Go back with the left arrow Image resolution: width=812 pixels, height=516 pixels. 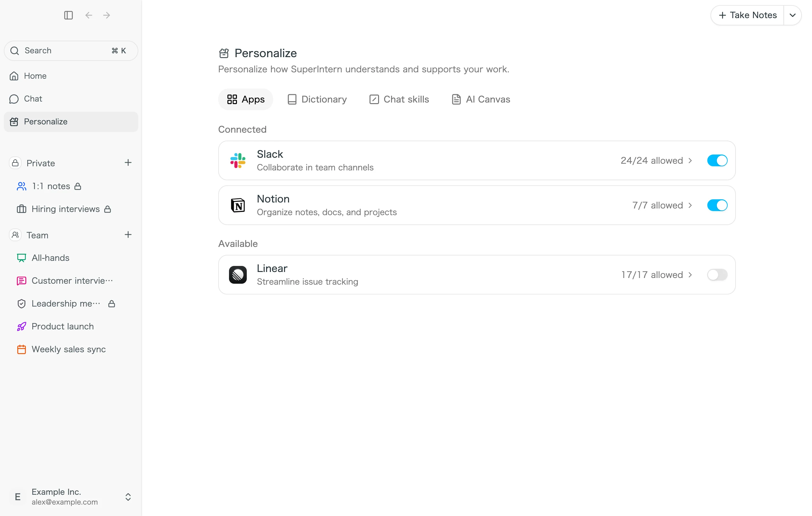(89, 15)
